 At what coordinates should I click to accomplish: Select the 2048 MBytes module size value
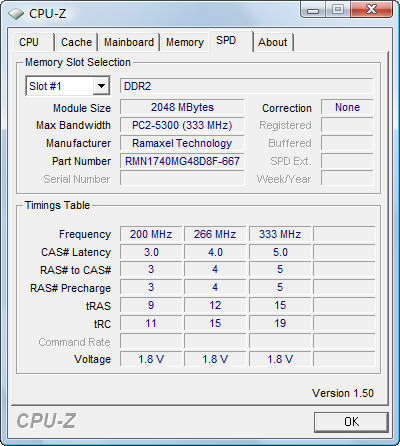coord(182,107)
